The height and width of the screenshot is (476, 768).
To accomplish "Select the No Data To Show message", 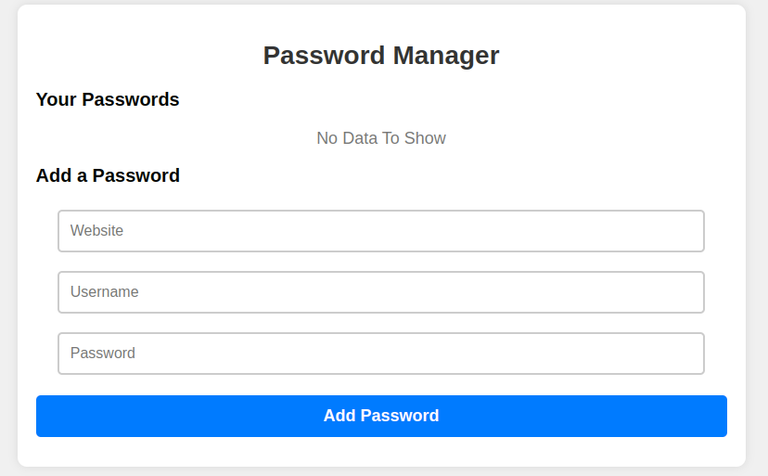I will pyautogui.click(x=381, y=138).
